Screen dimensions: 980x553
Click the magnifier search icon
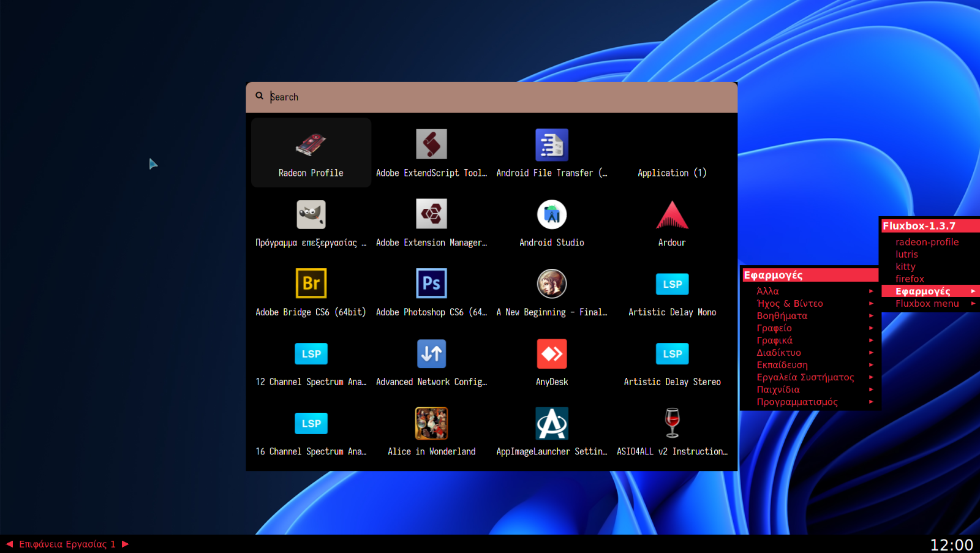(x=260, y=96)
